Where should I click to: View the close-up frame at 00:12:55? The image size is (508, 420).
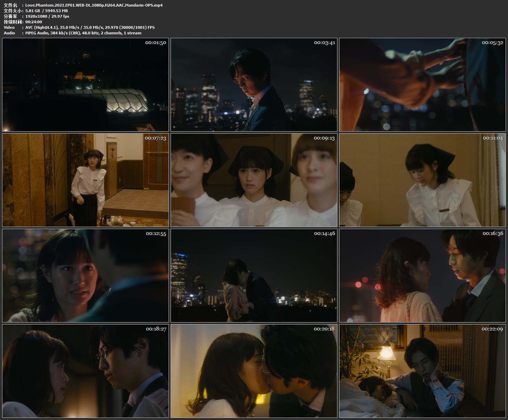pos(85,276)
